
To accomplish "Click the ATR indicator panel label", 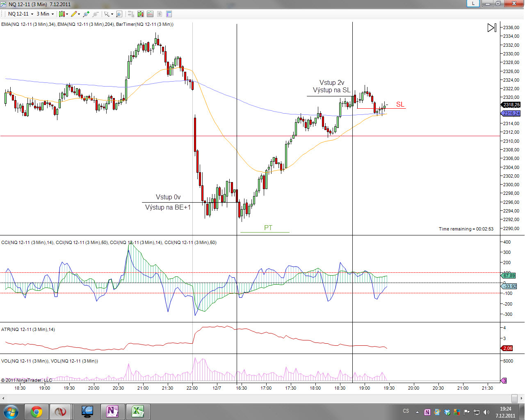I will coord(28,329).
